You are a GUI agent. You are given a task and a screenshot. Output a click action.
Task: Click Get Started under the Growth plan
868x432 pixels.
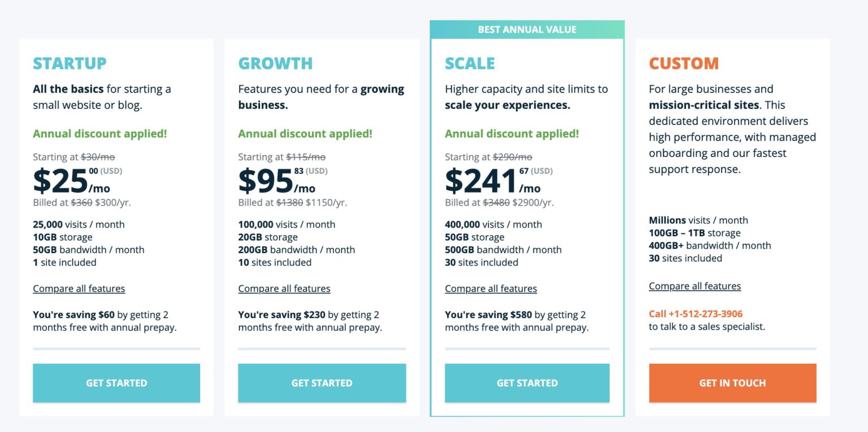click(x=322, y=383)
